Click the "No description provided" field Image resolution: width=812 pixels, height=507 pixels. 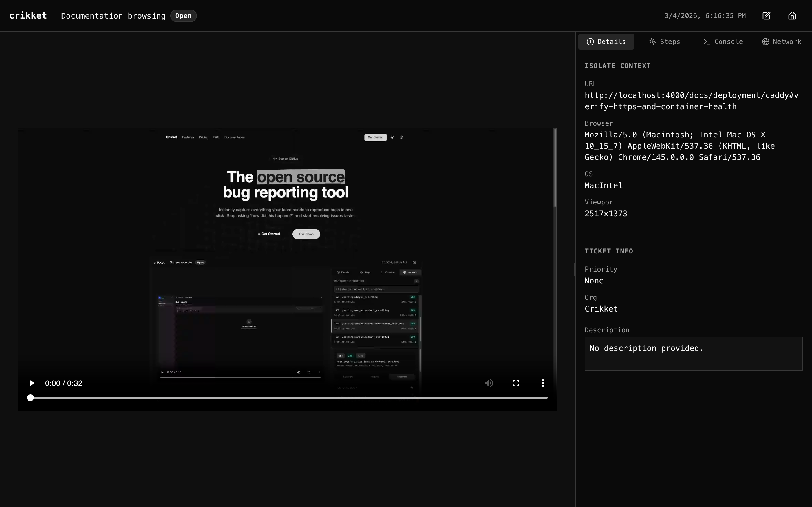[x=693, y=353]
